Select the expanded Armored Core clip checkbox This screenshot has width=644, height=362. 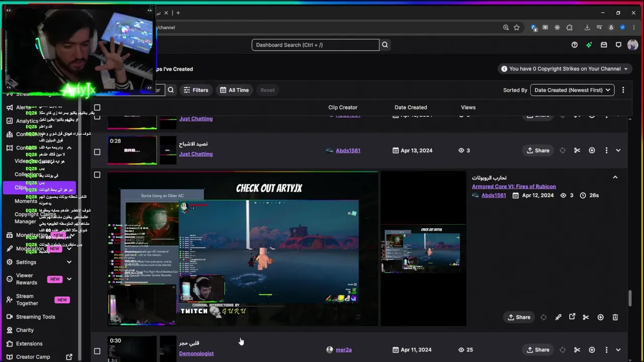[97, 174]
